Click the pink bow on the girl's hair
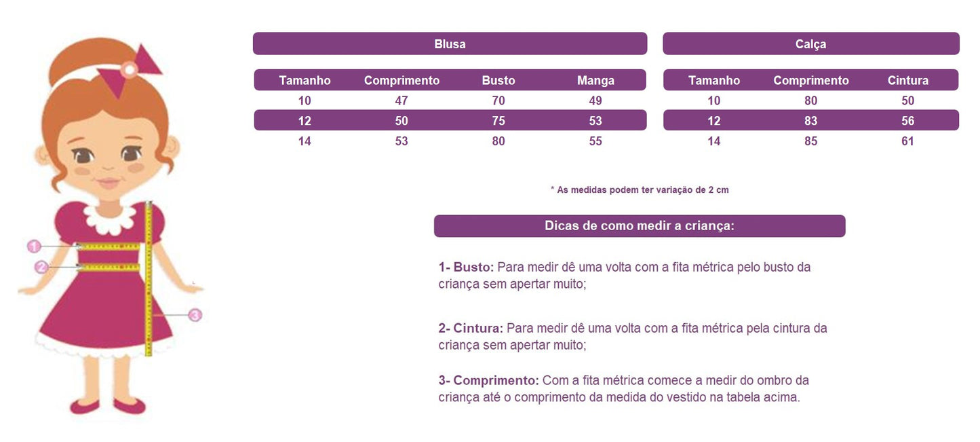The width and height of the screenshot is (980, 442). click(131, 69)
